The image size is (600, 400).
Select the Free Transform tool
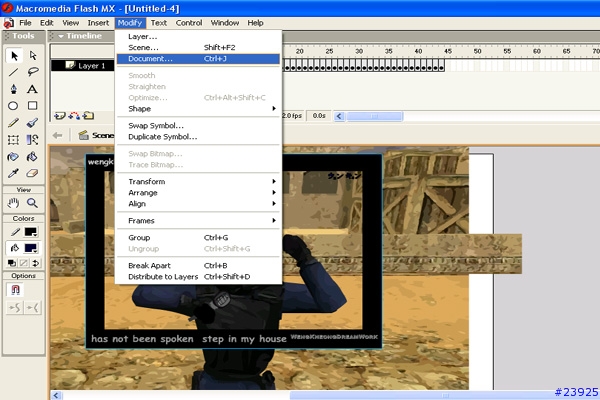point(13,140)
